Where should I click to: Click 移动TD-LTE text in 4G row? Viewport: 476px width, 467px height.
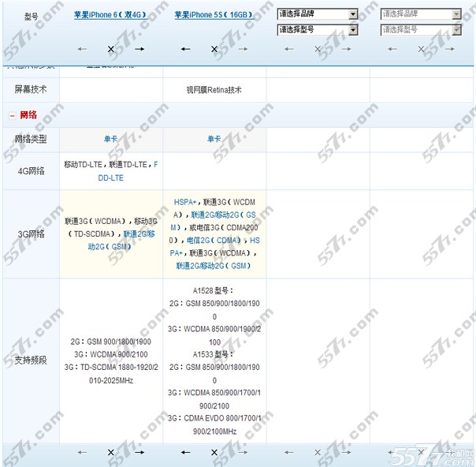(83, 164)
